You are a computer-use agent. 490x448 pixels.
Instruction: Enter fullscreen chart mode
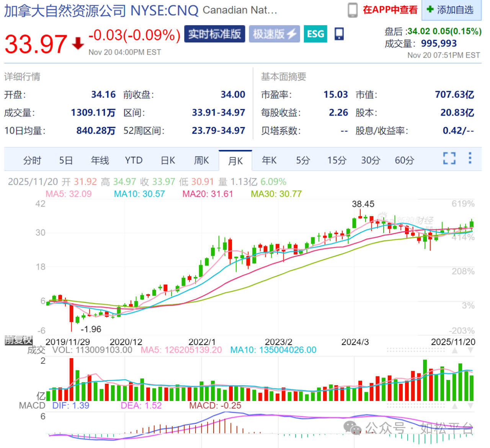coord(449,158)
